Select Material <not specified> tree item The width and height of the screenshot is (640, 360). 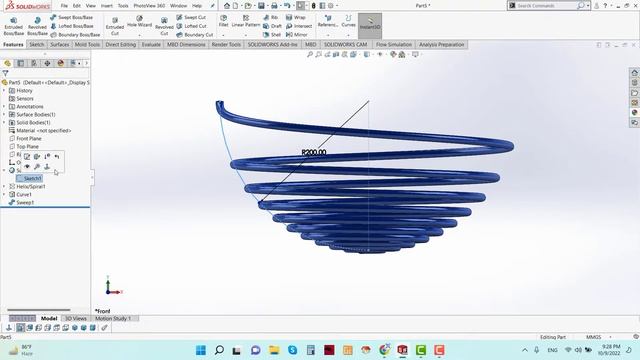click(x=40, y=131)
